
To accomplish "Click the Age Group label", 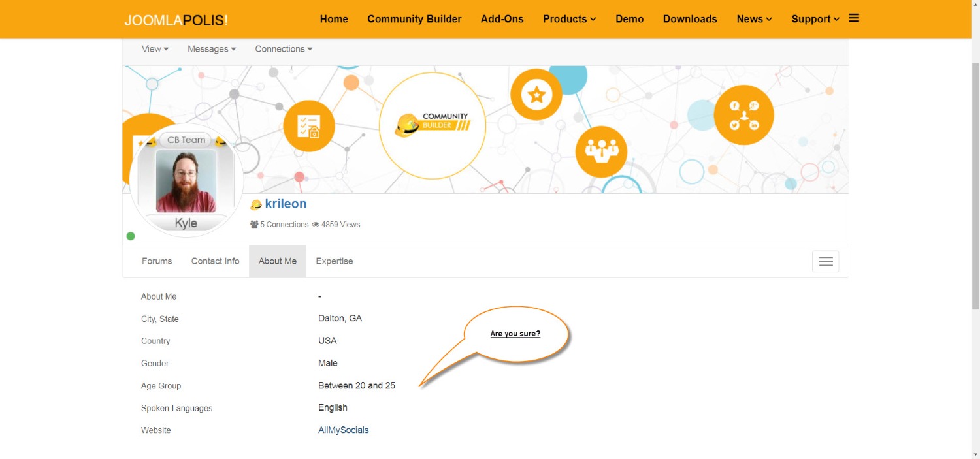I will coord(161,386).
